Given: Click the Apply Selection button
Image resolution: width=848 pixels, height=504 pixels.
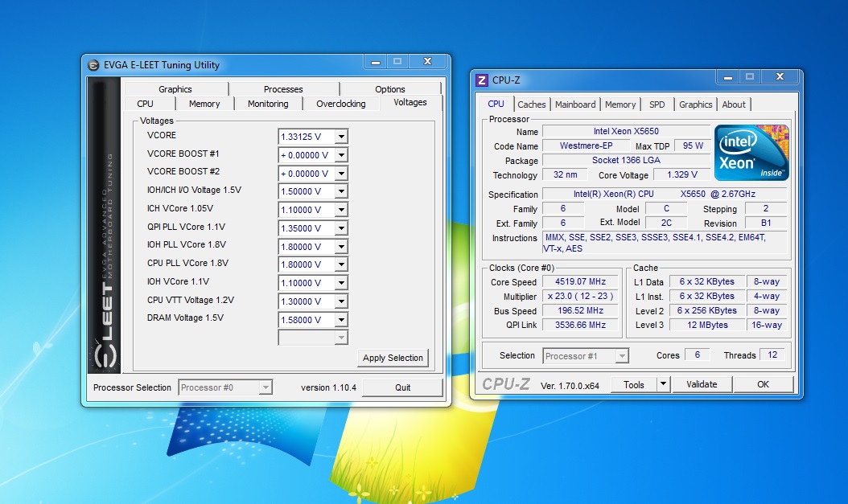Looking at the screenshot, I should click(x=393, y=358).
